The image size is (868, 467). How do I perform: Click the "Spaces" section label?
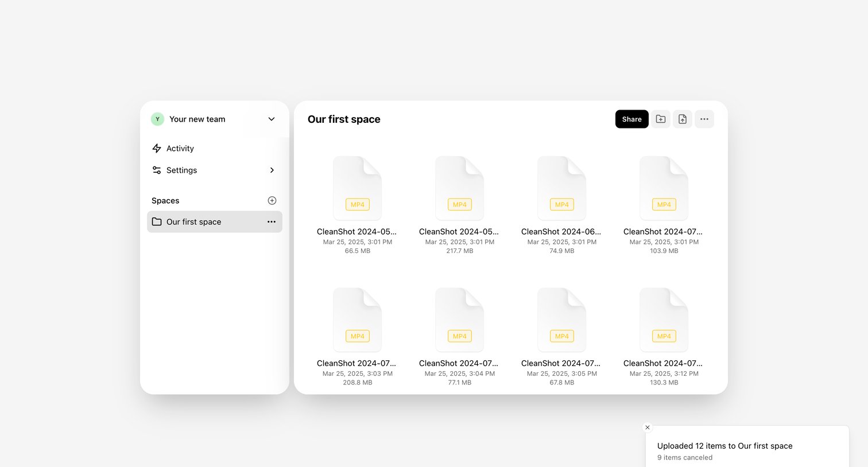(165, 201)
